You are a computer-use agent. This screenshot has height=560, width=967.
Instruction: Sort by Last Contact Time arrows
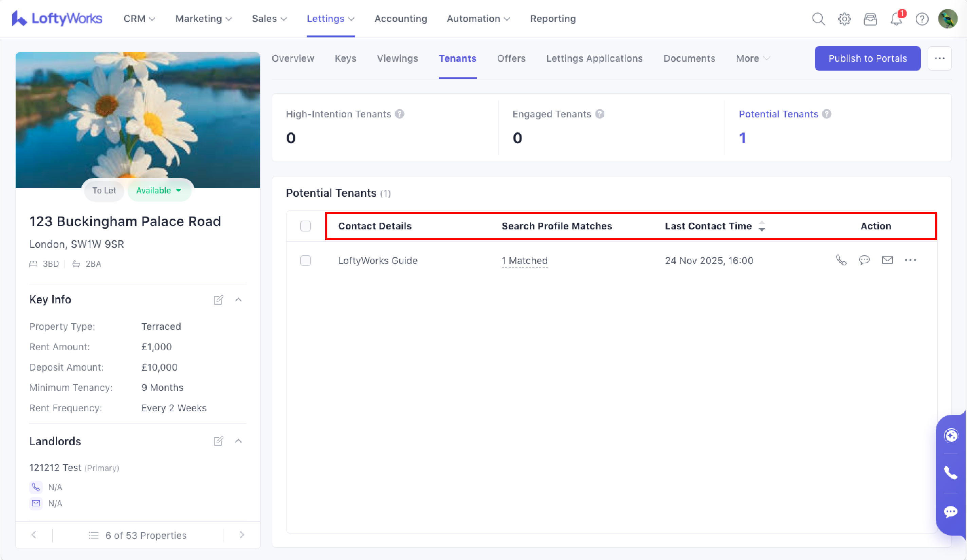tap(762, 226)
